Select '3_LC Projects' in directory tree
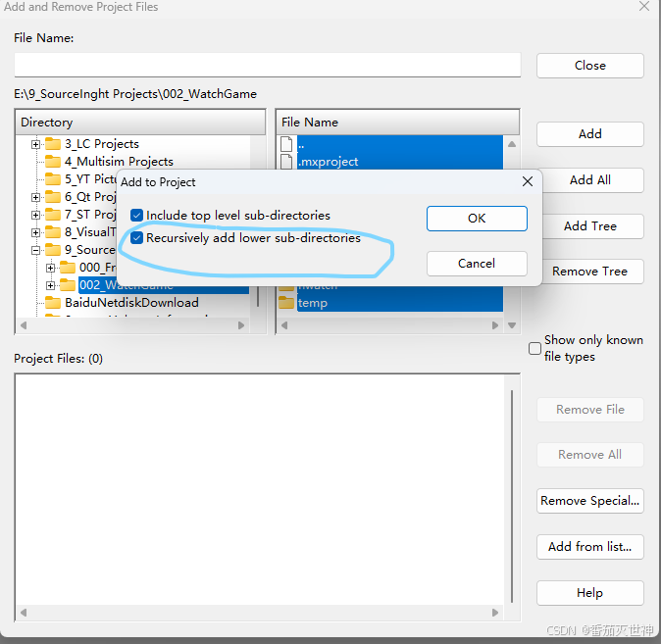661x644 pixels. (x=102, y=144)
